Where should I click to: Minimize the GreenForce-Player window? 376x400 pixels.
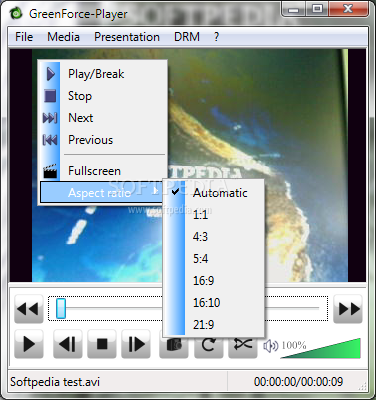293,9
